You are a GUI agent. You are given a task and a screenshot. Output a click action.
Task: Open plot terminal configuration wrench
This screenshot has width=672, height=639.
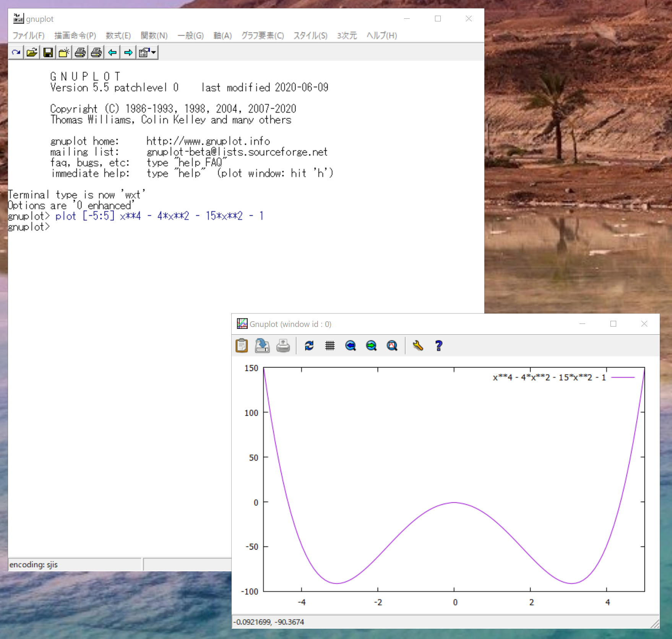coord(418,346)
